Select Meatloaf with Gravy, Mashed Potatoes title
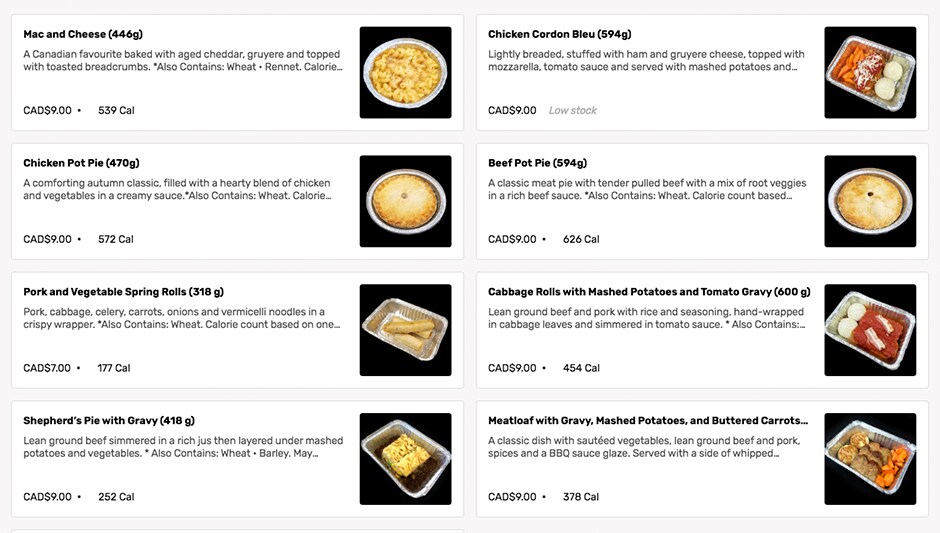Screen dimensions: 940x533 [648, 421]
